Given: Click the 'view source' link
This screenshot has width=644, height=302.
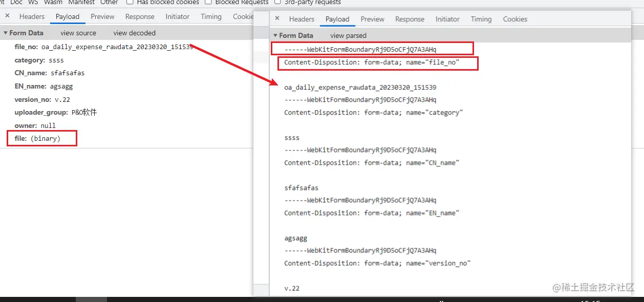Looking at the screenshot, I should (x=78, y=33).
